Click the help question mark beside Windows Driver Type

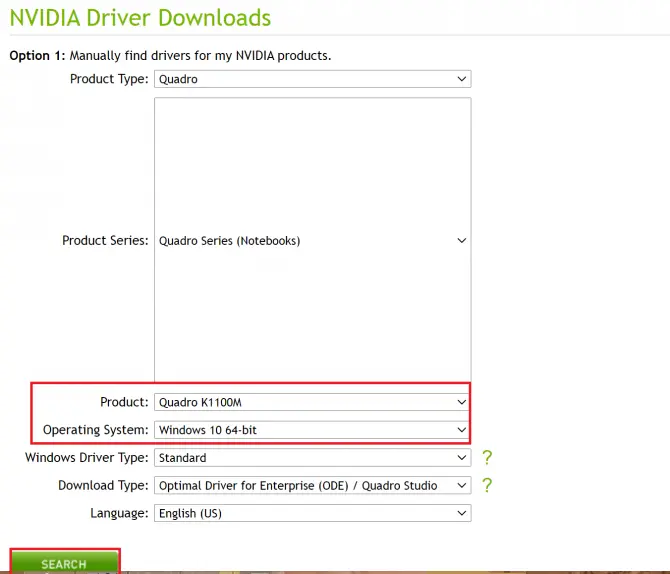click(x=487, y=458)
